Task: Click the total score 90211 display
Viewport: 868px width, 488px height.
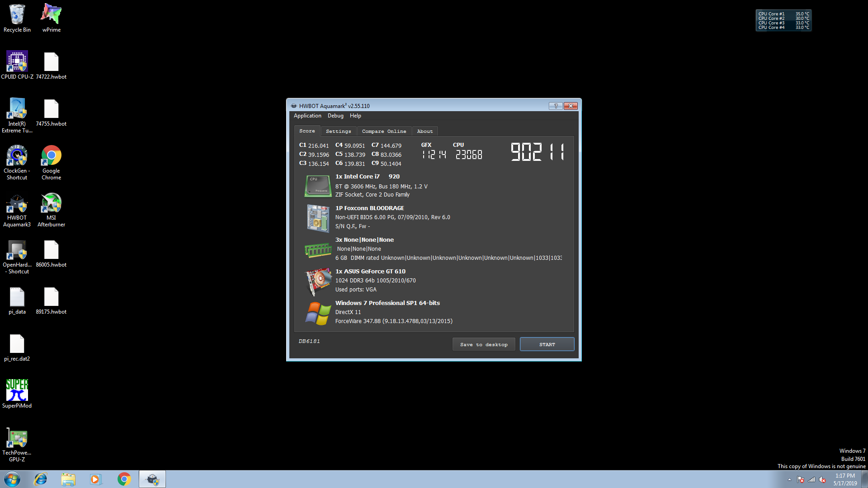Action: click(x=538, y=152)
